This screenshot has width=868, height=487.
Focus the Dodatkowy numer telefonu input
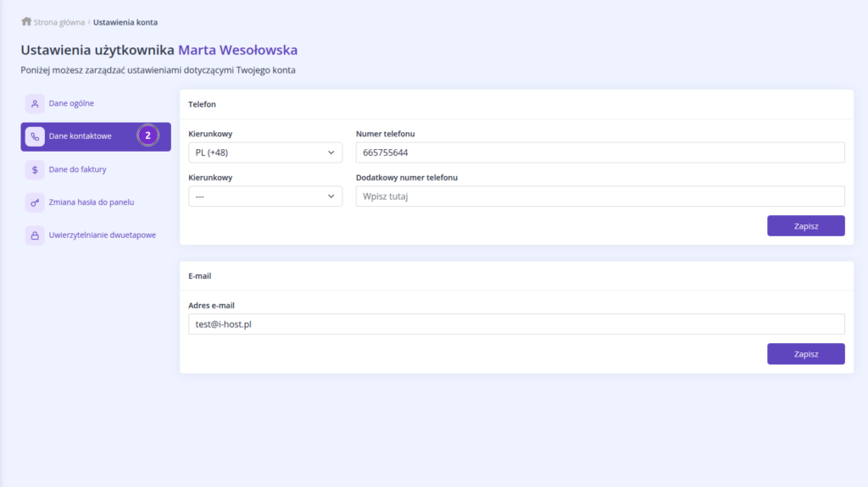click(599, 196)
